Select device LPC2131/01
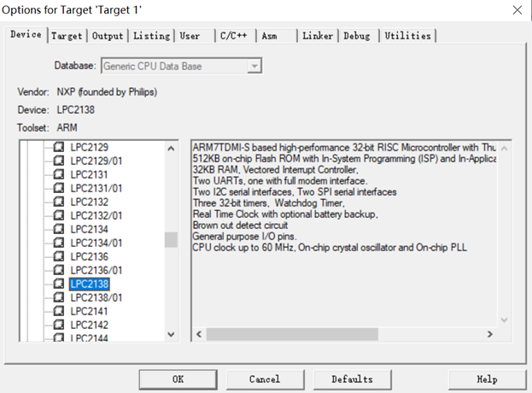Image resolution: width=532 pixels, height=393 pixels. [96, 188]
